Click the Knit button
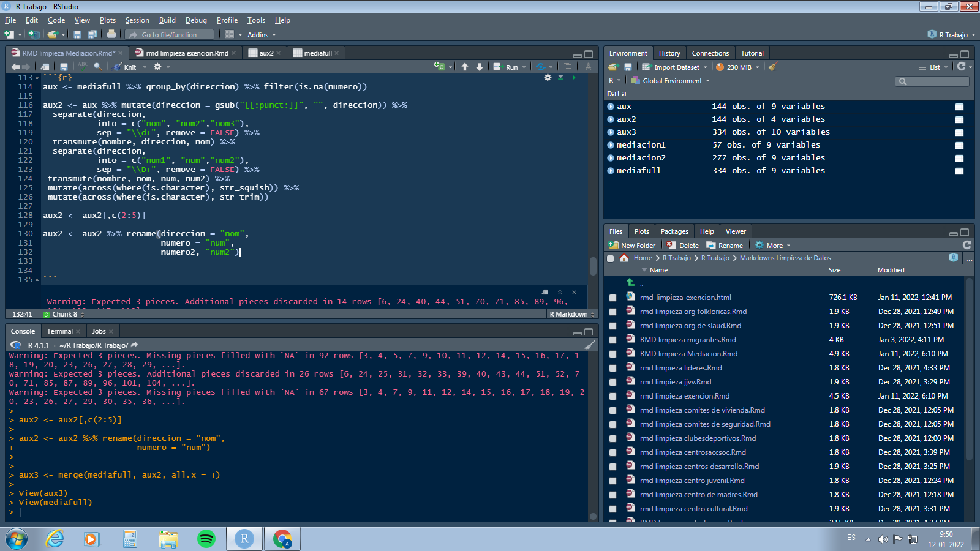The width and height of the screenshot is (980, 551). (x=125, y=67)
